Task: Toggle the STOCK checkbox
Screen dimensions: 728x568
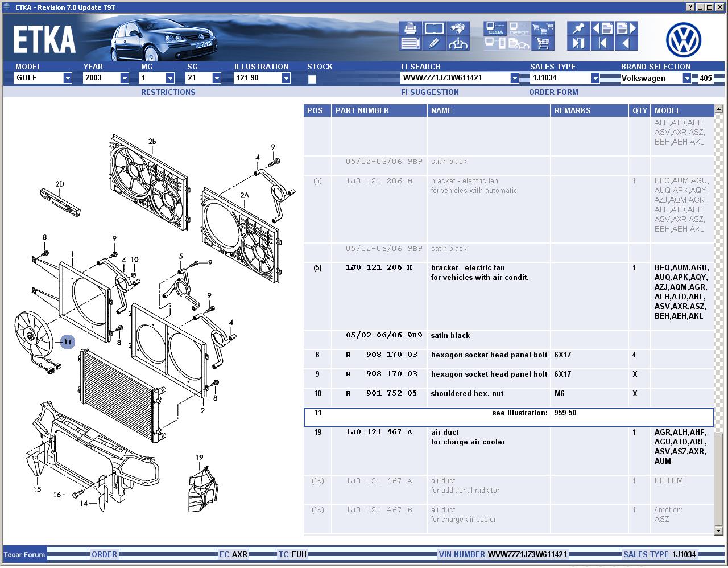Action: pos(312,79)
